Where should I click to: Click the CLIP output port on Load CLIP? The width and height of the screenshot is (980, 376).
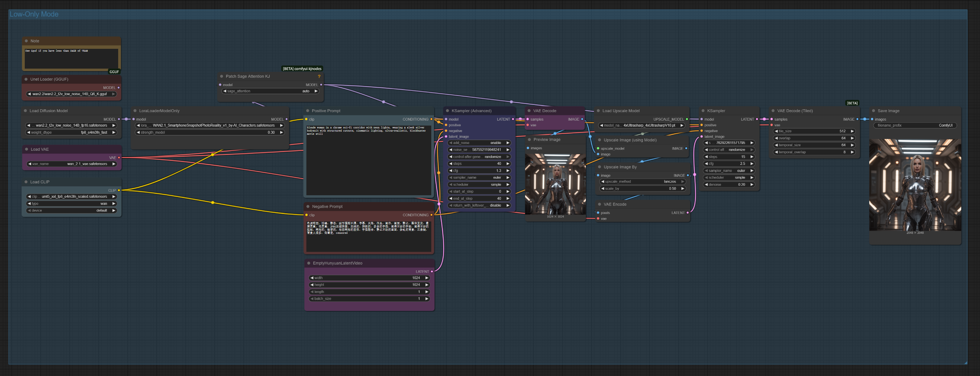(x=119, y=190)
